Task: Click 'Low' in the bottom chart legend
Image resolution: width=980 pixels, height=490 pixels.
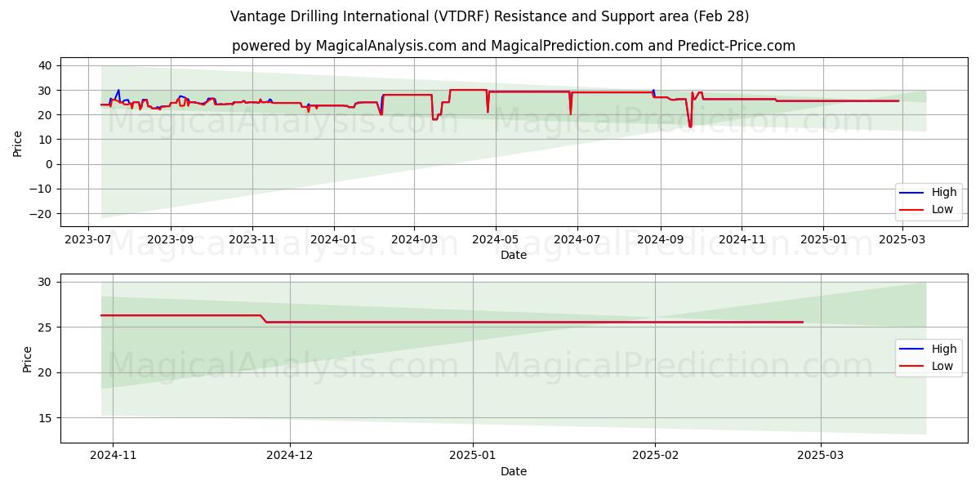Action: click(942, 366)
